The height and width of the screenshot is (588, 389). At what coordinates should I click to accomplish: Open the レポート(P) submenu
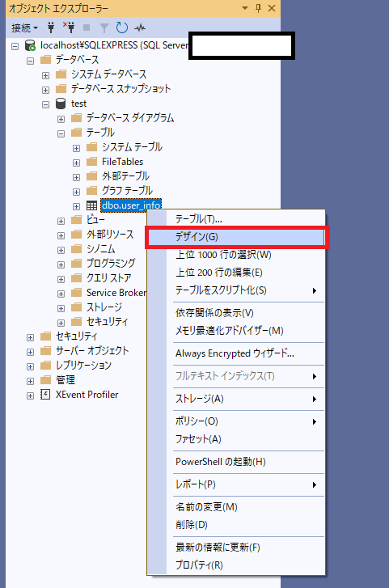[x=236, y=484]
